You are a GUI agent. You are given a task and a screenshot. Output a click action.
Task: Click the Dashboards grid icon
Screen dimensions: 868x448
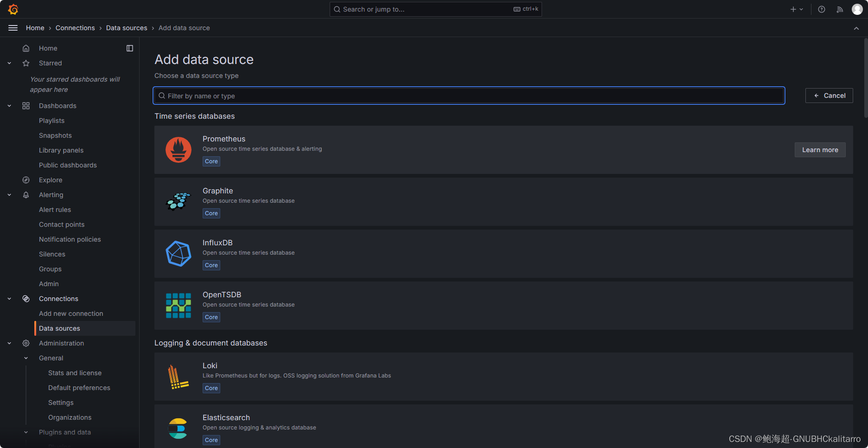[x=26, y=106]
